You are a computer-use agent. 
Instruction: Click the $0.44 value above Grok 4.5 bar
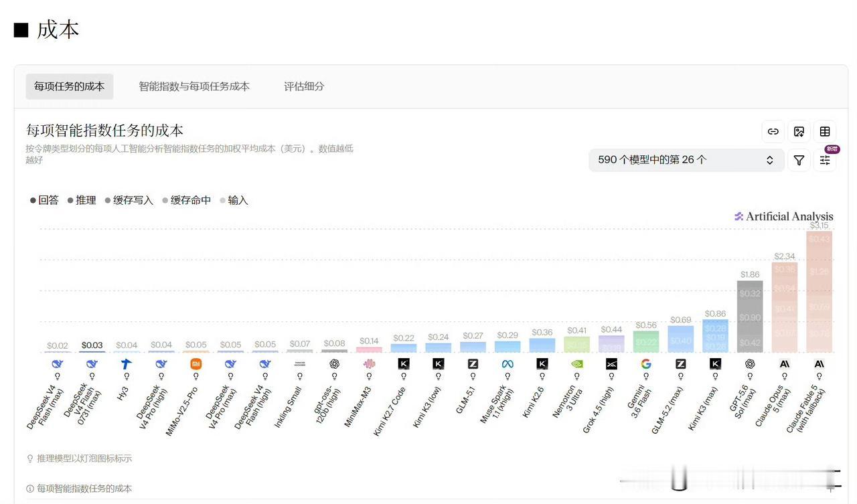[611, 329]
